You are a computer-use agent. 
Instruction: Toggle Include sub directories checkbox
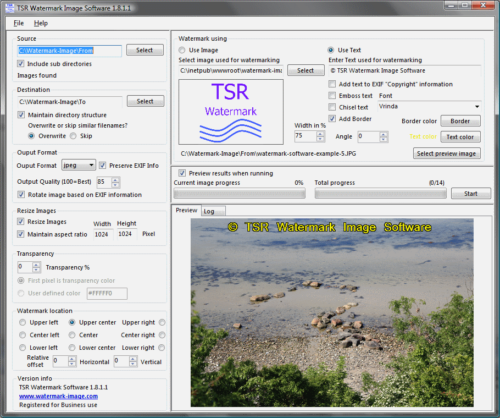(x=21, y=63)
